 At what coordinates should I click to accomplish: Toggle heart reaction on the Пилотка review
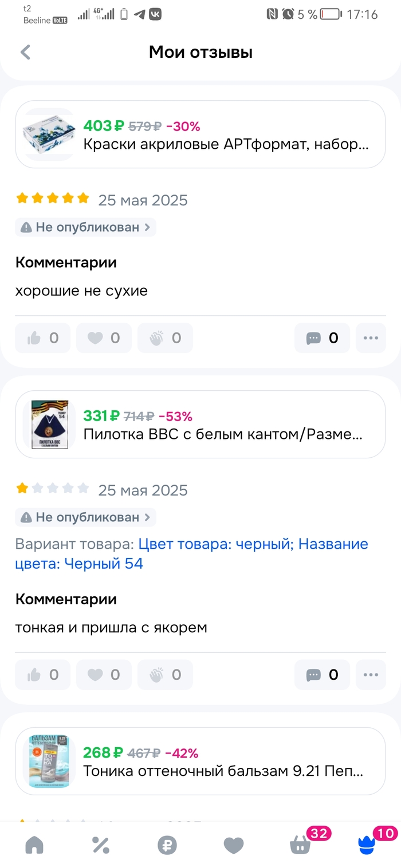pos(104,675)
